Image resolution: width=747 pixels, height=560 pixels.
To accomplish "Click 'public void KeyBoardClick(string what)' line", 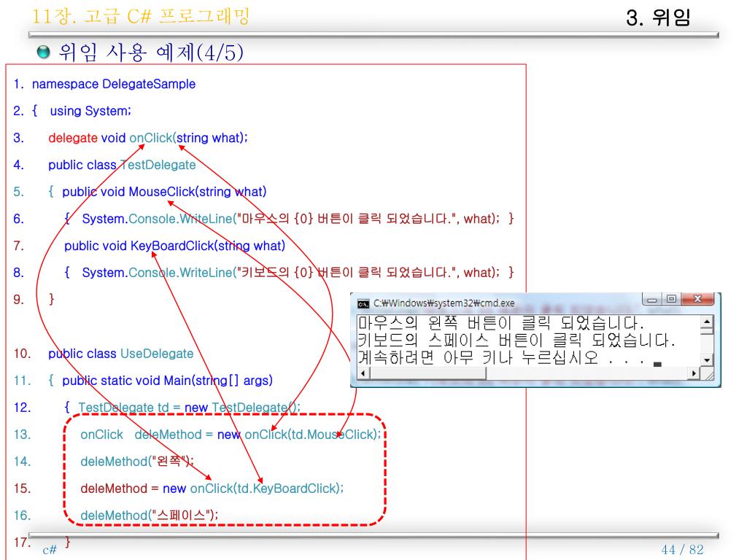I will click(x=174, y=246).
